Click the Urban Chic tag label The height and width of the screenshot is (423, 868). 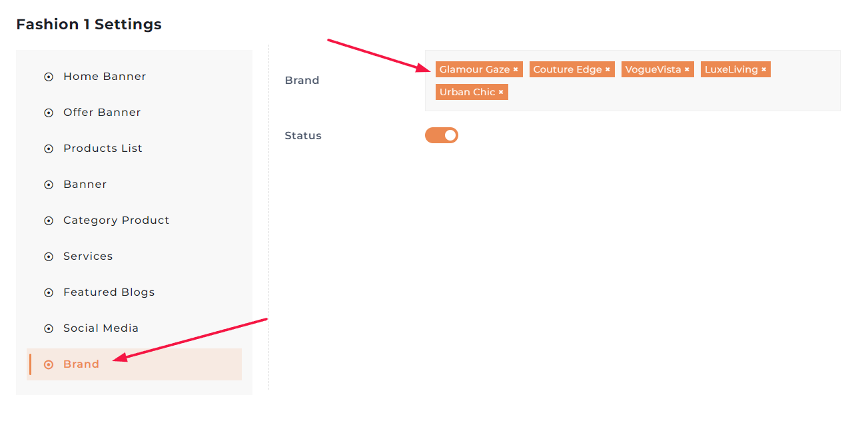(467, 93)
